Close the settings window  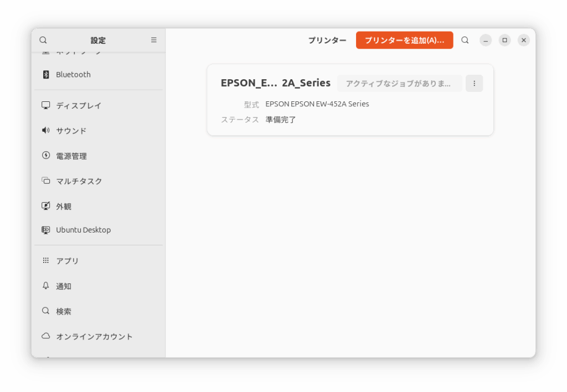524,40
